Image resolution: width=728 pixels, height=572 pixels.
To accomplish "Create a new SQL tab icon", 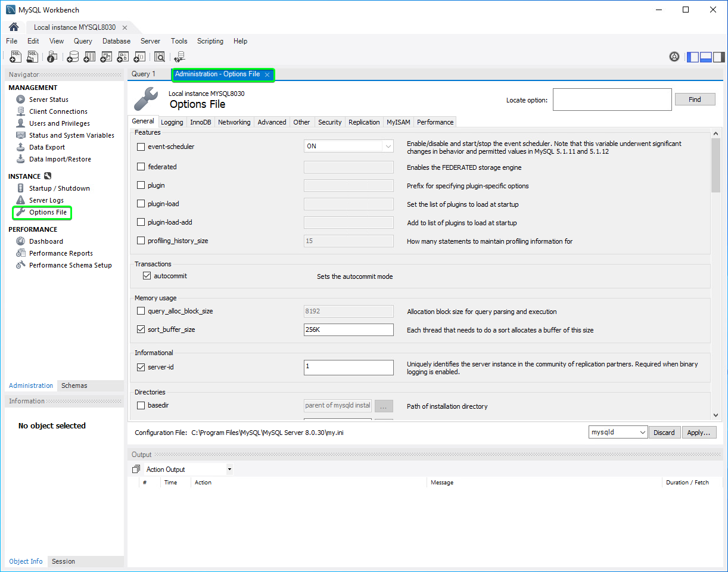I will tap(16, 57).
